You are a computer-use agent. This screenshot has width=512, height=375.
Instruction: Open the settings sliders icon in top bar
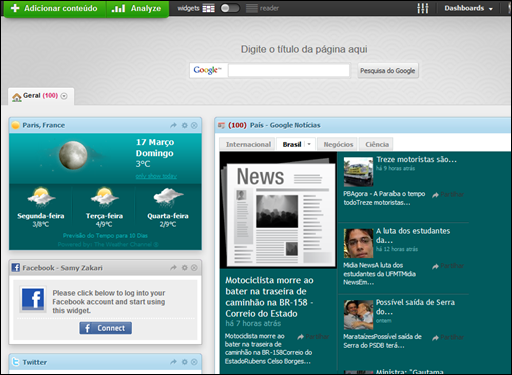[423, 8]
